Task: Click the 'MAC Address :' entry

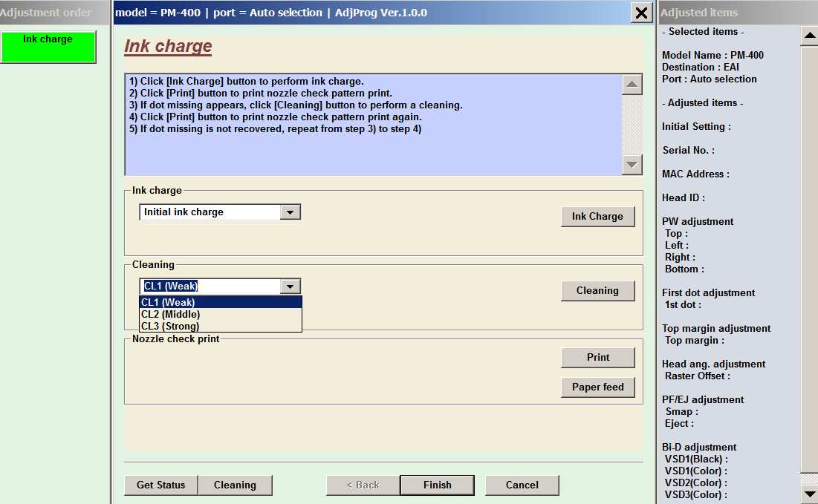Action: 696,174
